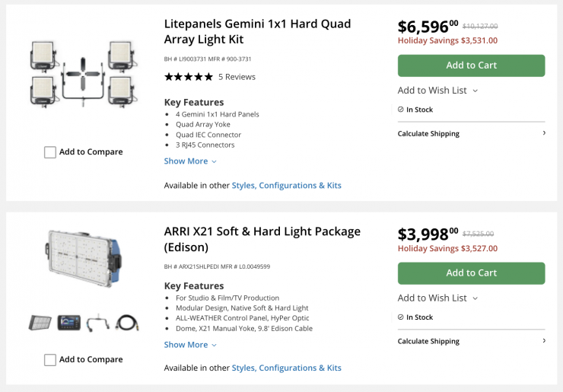Expand Show More under Litepanels key features

pyautogui.click(x=190, y=161)
